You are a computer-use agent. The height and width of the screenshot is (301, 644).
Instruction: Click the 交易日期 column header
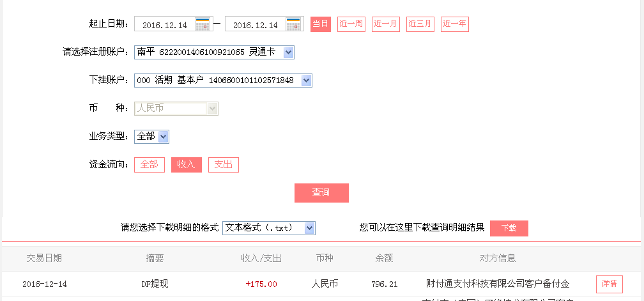(44, 258)
